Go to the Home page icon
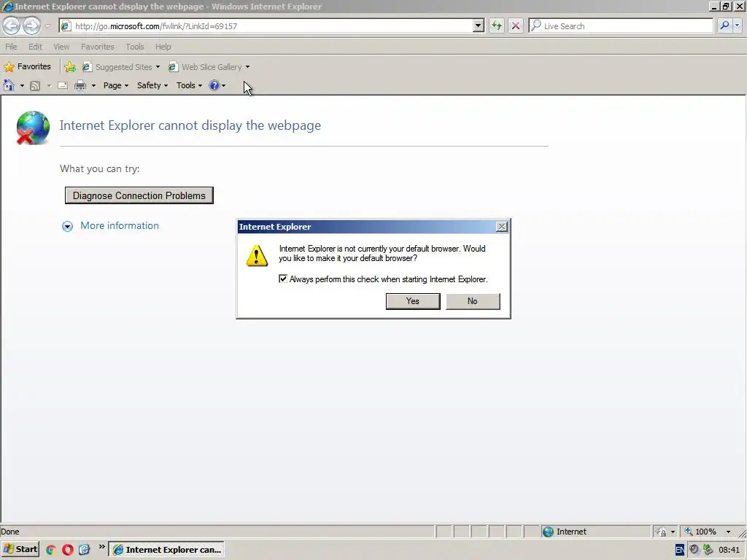747x560 pixels. 9,86
